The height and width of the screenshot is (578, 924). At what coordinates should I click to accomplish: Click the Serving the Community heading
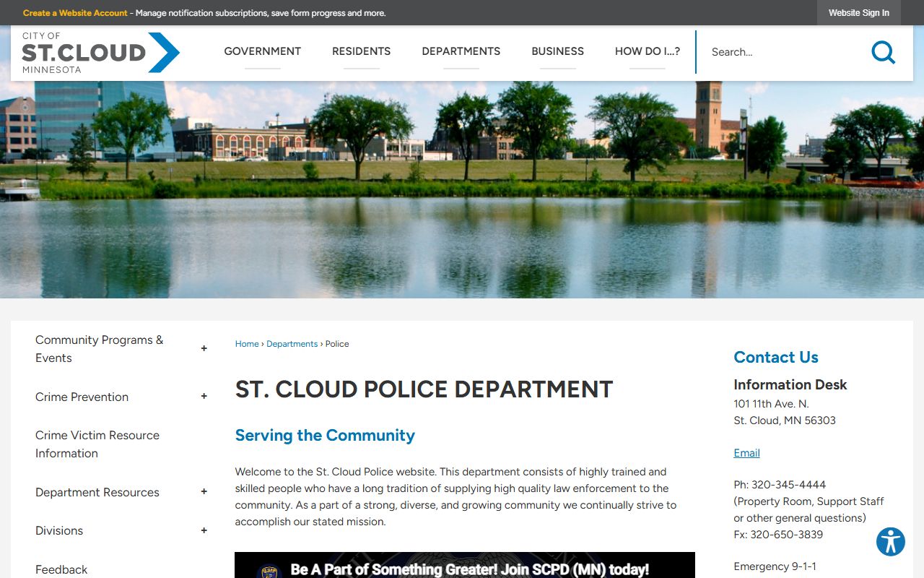tap(325, 435)
